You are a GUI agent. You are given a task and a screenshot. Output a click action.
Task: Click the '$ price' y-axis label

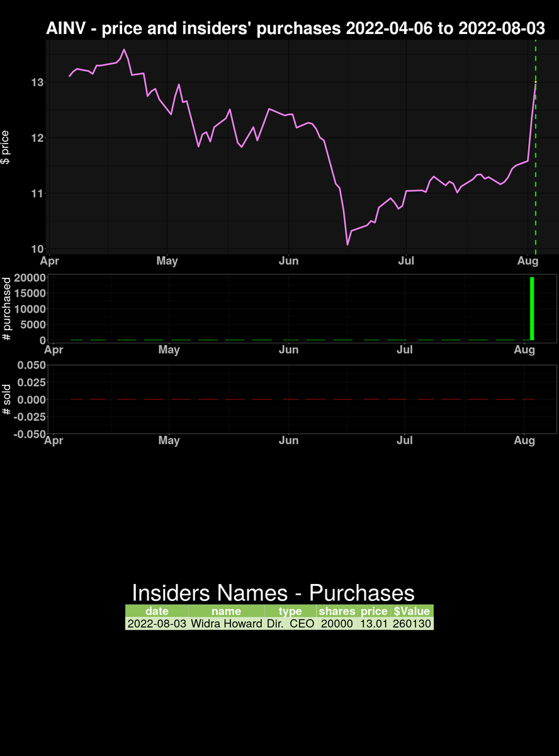pyautogui.click(x=6, y=147)
